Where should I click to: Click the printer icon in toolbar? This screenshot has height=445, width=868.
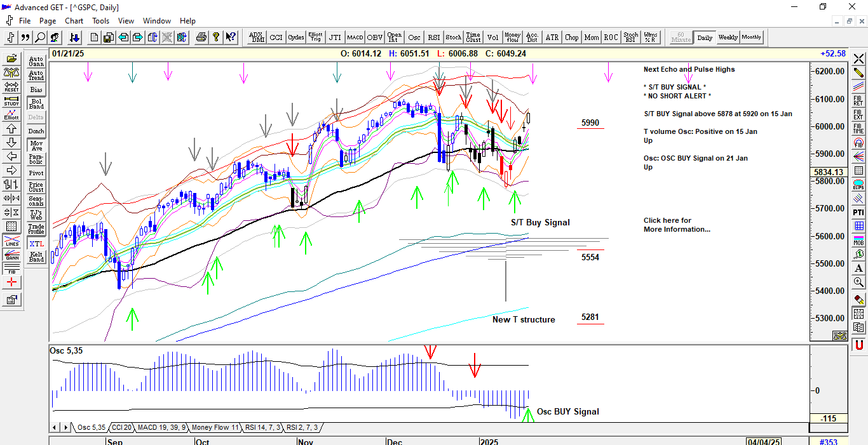201,37
